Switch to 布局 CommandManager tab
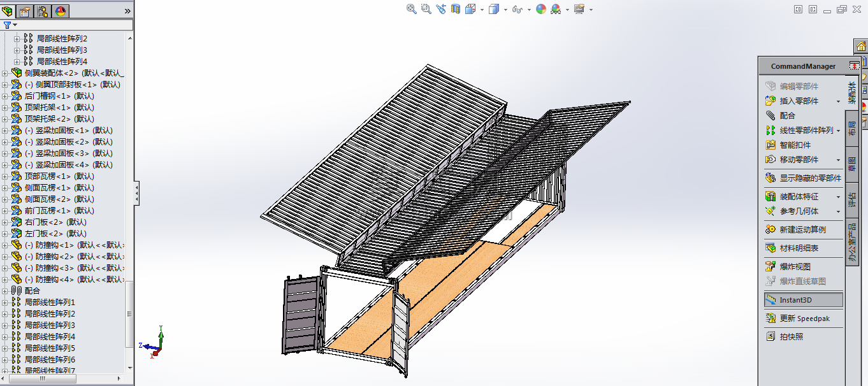Screen dimensions: 868x386 click(852, 129)
